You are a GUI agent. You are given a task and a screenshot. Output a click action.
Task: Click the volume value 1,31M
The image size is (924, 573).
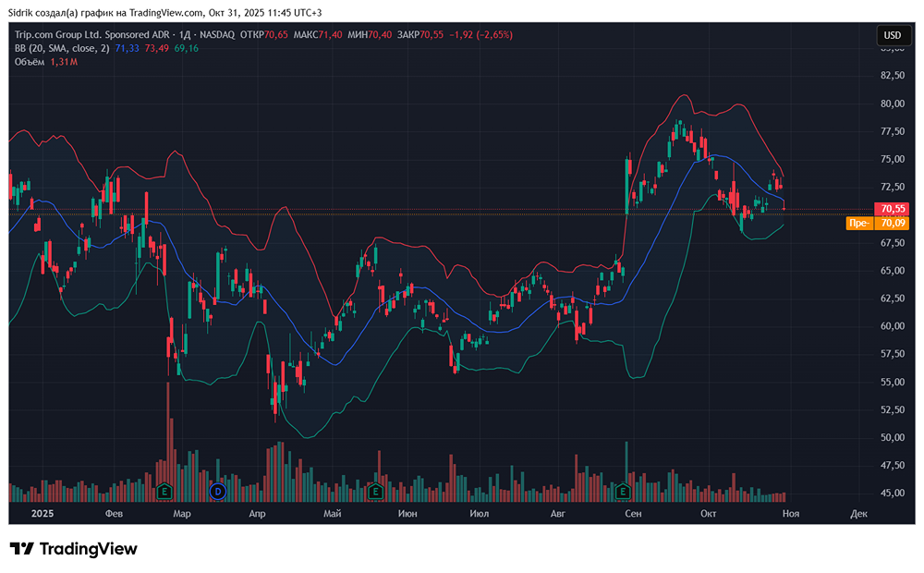pos(64,62)
